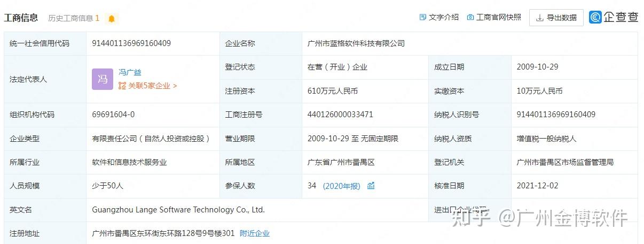Click the 企业名称 label cell
Screen dimensions: 644x244
(x=261, y=43)
